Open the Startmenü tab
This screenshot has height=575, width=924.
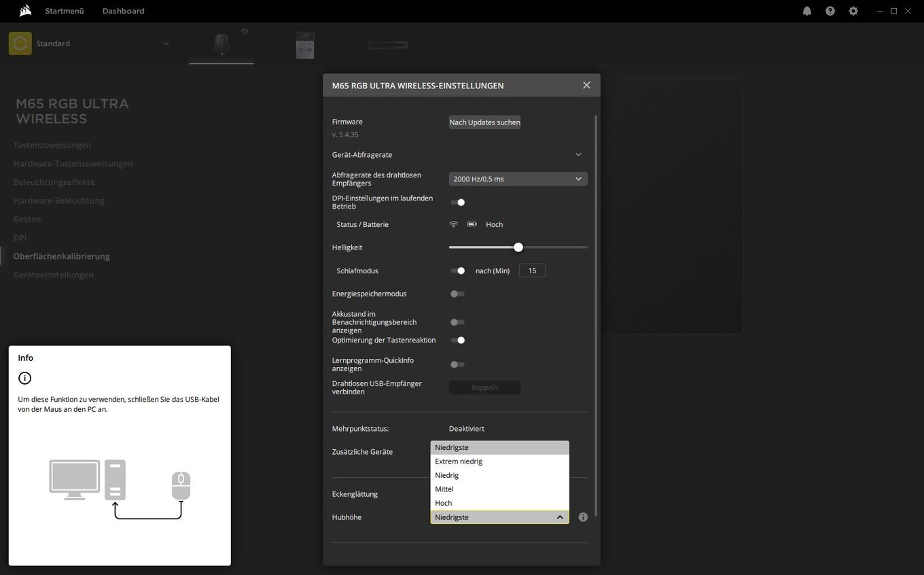pos(65,11)
